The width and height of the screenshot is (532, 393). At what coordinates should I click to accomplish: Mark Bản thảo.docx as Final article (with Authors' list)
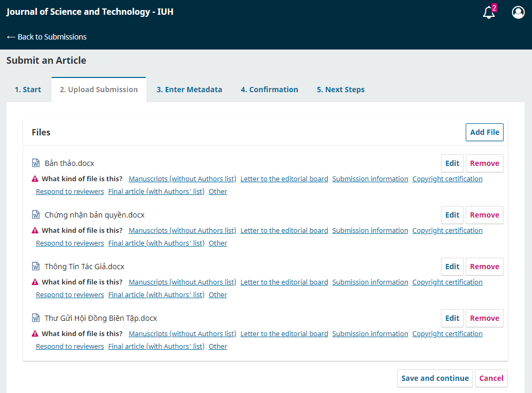coord(156,192)
